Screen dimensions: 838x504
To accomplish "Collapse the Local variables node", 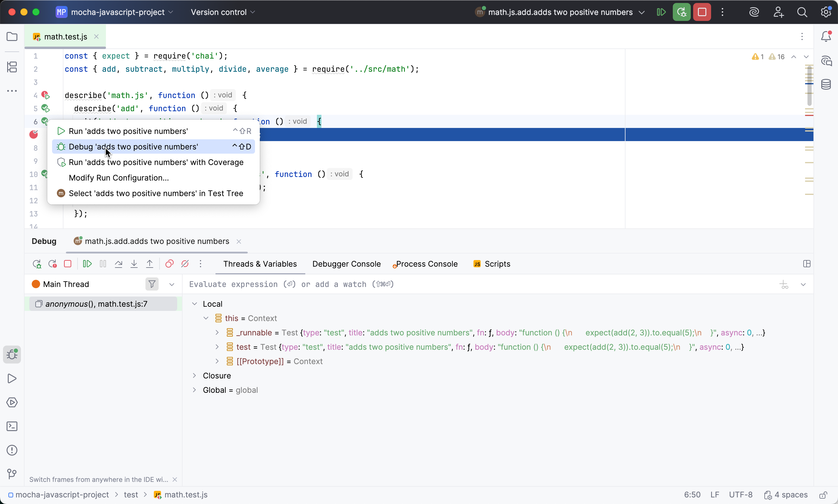I will 195,304.
